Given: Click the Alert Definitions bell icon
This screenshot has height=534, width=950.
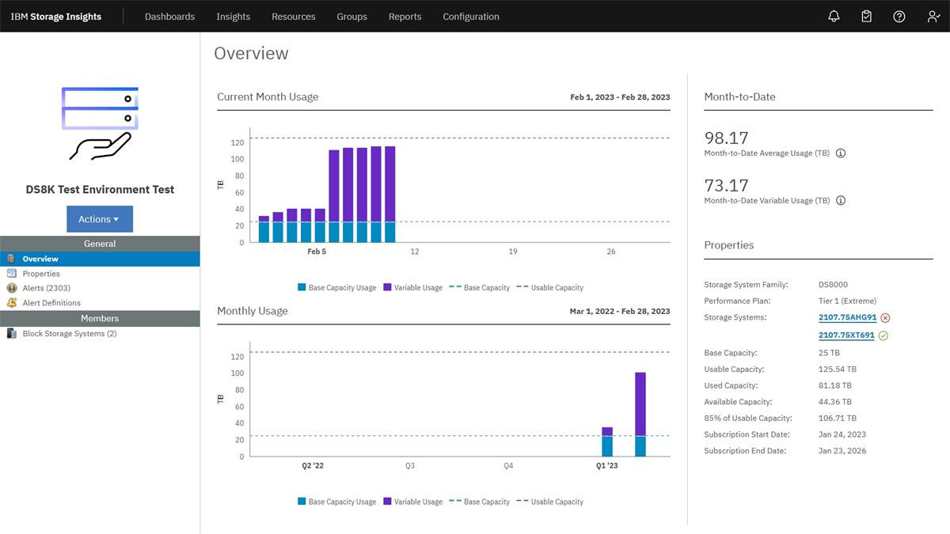Looking at the screenshot, I should [x=12, y=302].
